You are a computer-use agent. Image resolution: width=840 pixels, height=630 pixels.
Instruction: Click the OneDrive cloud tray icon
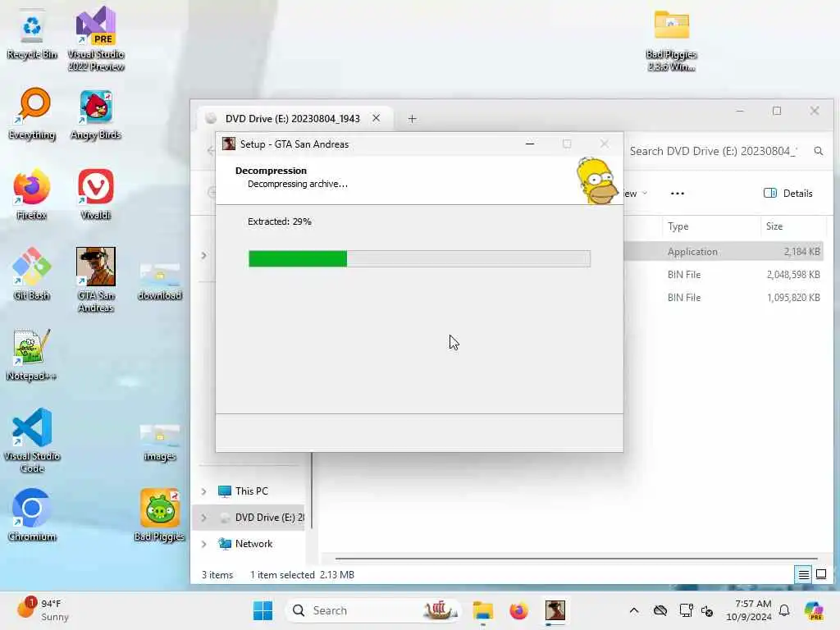[x=660, y=610]
